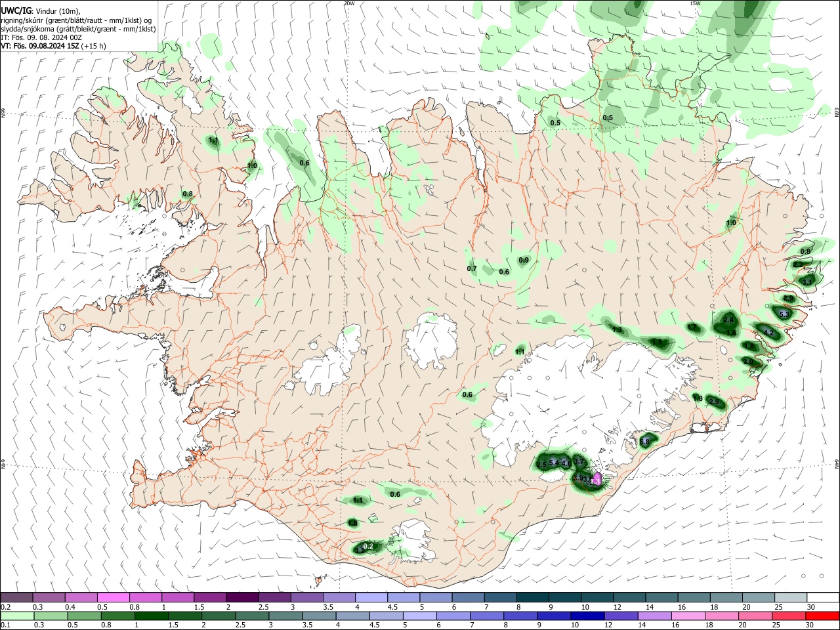Click the 4.2 precipitation value on the map
840x630 pixels.
click(x=769, y=333)
